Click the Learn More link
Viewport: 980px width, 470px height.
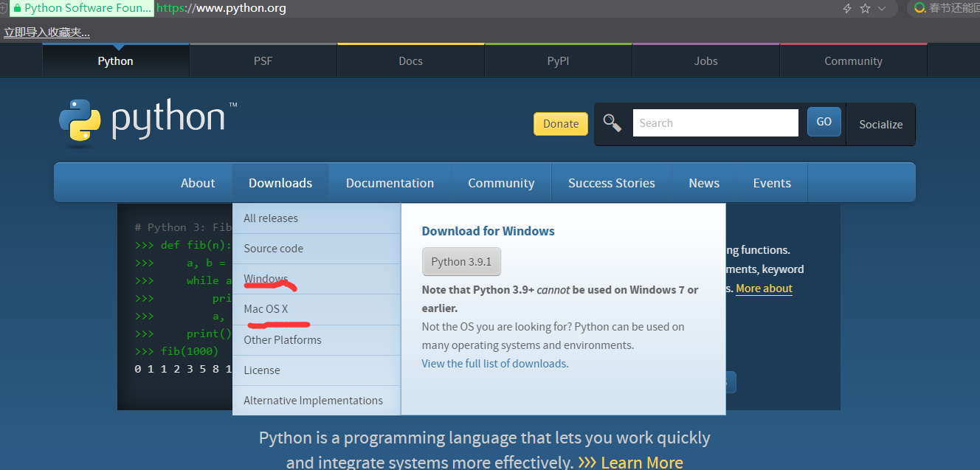(631, 463)
